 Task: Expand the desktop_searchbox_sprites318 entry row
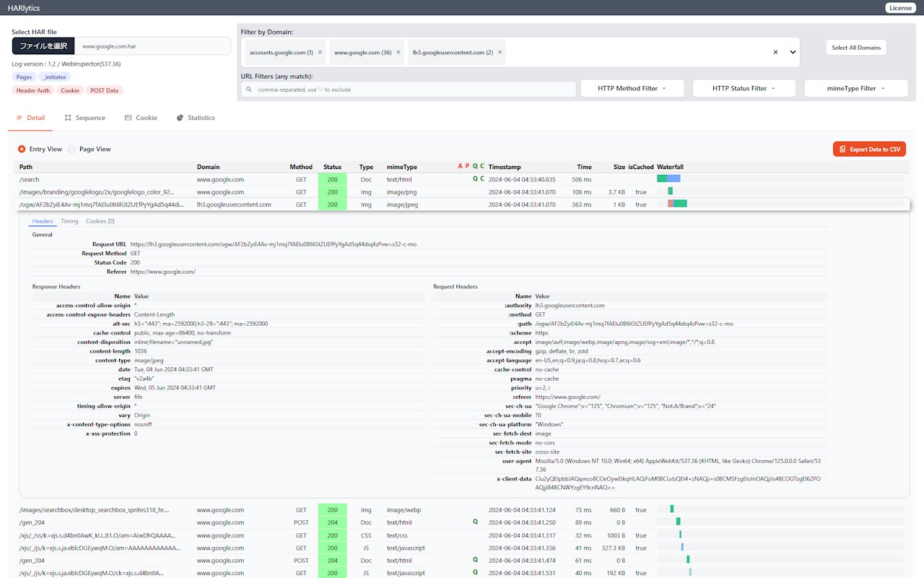pos(462,510)
